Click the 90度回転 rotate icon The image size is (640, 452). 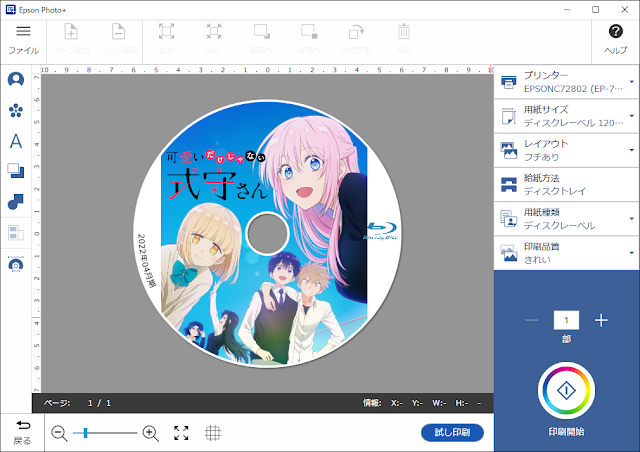[356, 40]
